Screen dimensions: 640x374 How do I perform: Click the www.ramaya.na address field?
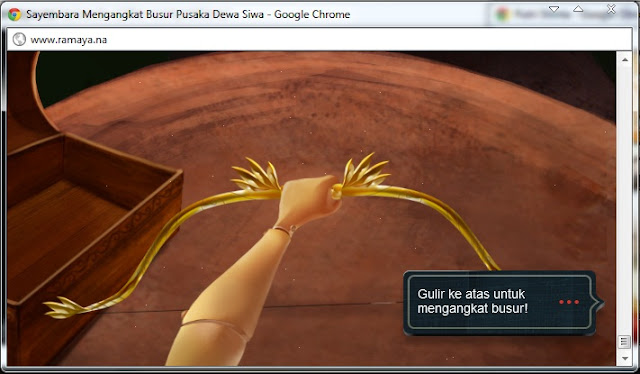pos(319,40)
